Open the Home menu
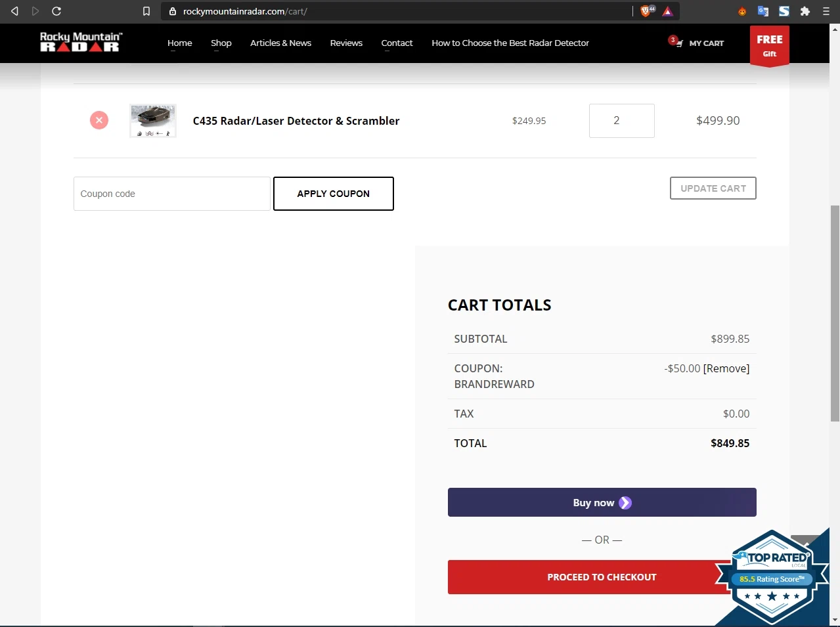This screenshot has width=840, height=627. [x=179, y=43]
